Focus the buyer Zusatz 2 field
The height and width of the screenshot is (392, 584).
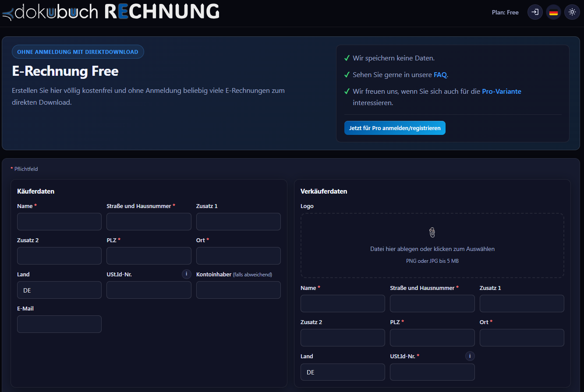click(59, 256)
